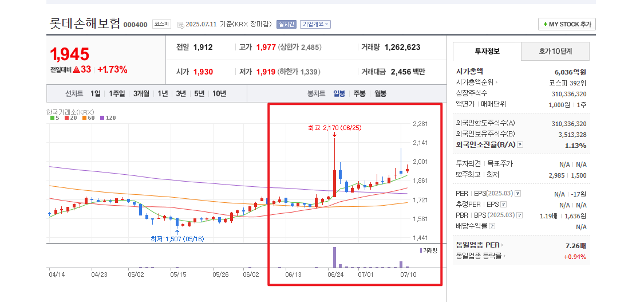Click the arrow next to 시가총액순위

click(x=496, y=82)
